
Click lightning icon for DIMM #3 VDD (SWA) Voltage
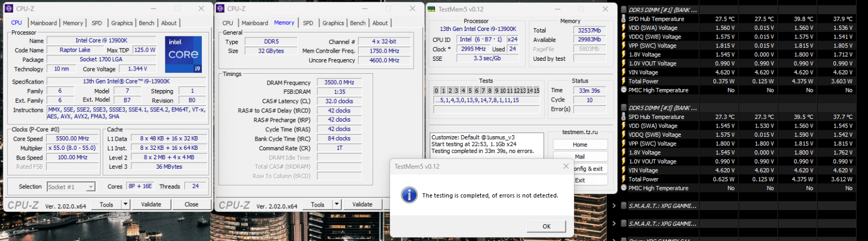pos(624,125)
